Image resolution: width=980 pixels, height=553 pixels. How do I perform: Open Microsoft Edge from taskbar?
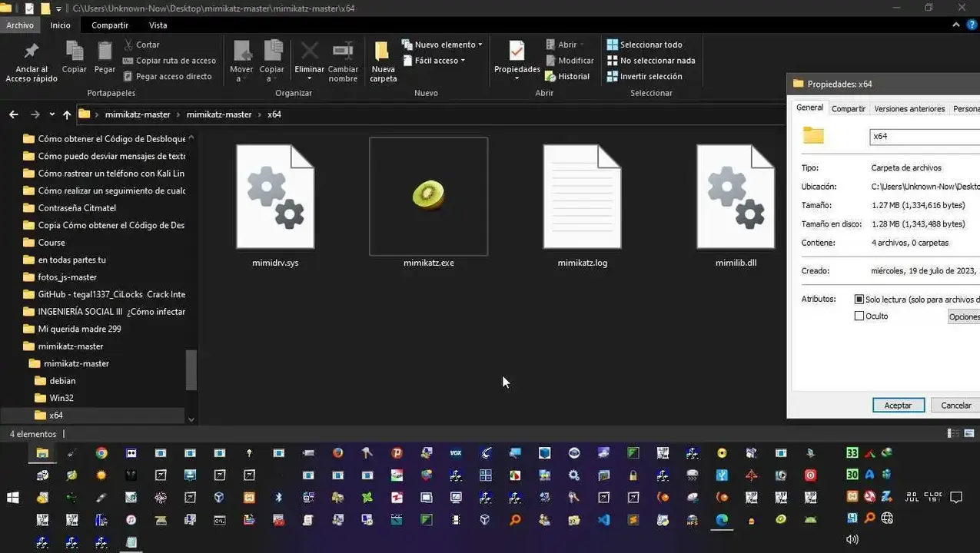722,520
